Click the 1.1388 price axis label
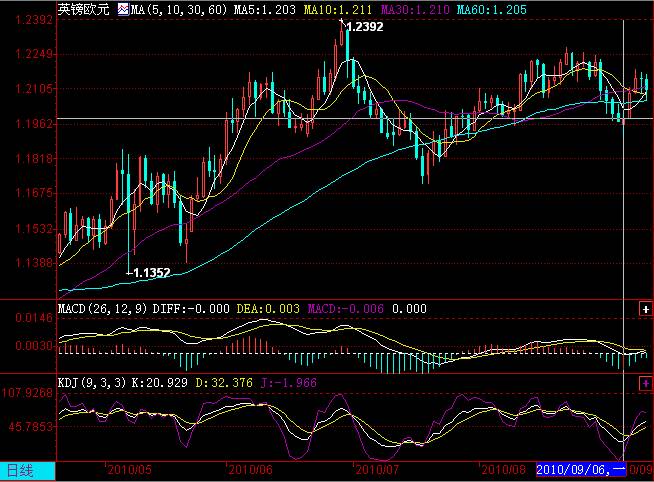This screenshot has height=482, width=654. click(34, 263)
